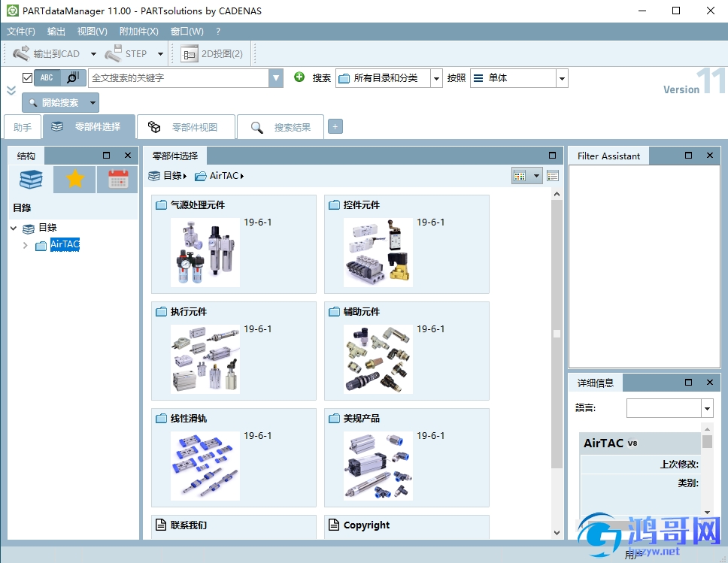Select AirTAC in the catalog tree
Viewport: 728px width, 563px height.
pyautogui.click(x=65, y=244)
